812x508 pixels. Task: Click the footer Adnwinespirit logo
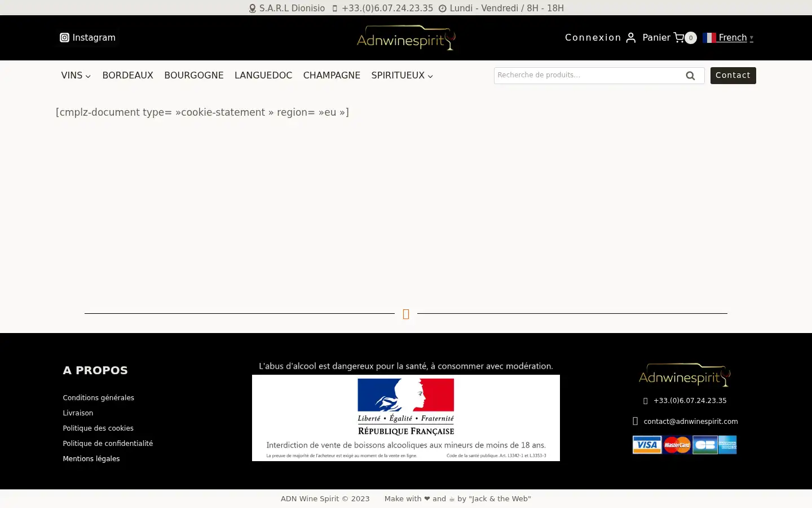[x=685, y=375]
